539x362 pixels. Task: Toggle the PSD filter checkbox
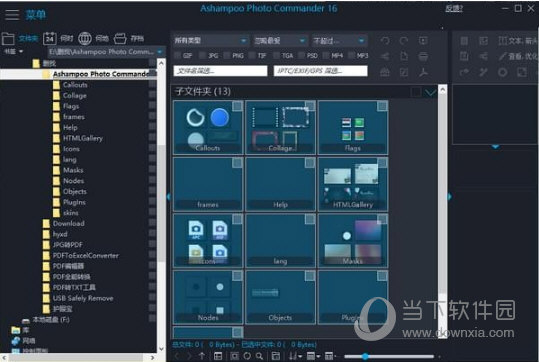coord(301,55)
